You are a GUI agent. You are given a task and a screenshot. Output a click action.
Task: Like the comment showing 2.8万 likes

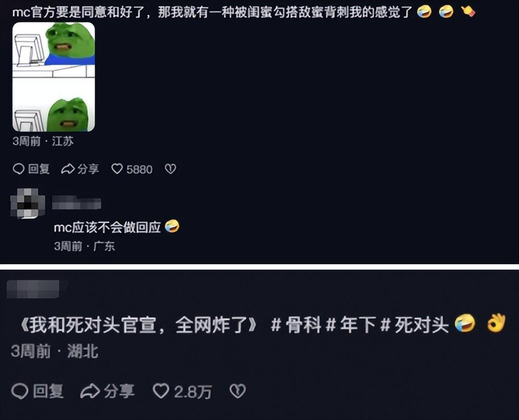tap(161, 391)
